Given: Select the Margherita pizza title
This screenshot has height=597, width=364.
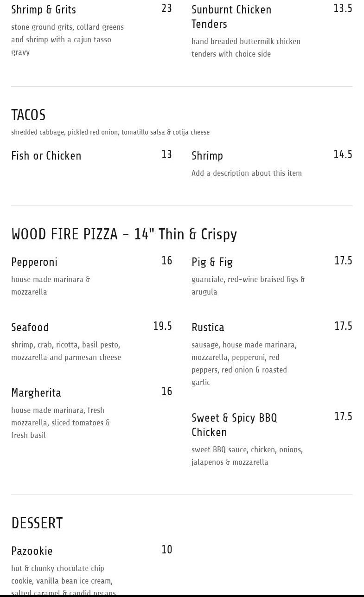Looking at the screenshot, I should (36, 393).
